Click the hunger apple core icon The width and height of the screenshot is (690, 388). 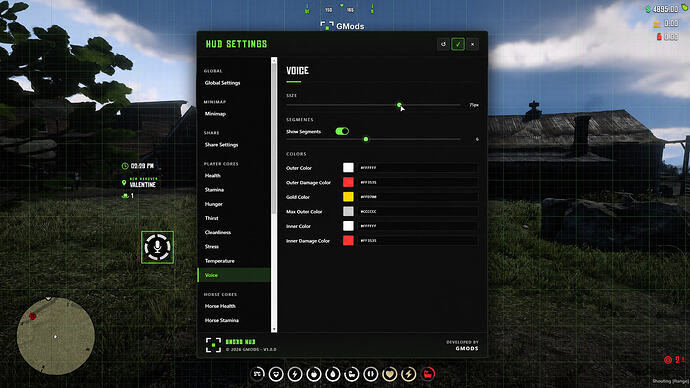click(x=314, y=374)
